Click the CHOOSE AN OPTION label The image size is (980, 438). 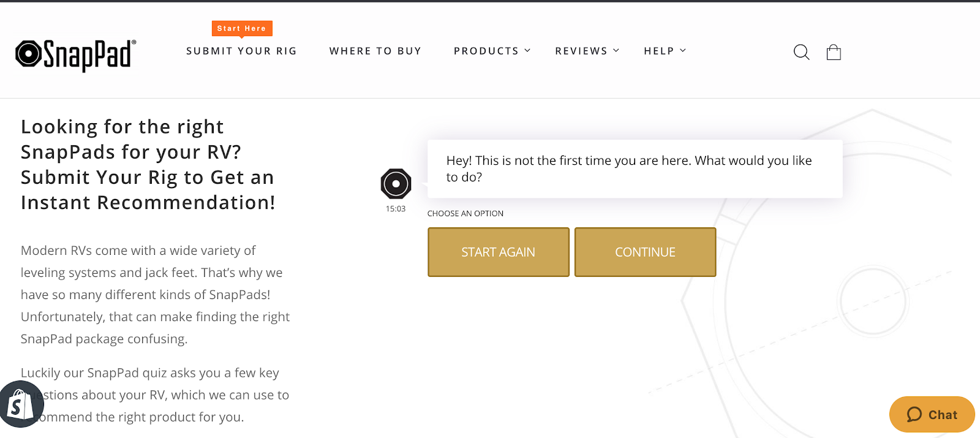[x=466, y=213]
